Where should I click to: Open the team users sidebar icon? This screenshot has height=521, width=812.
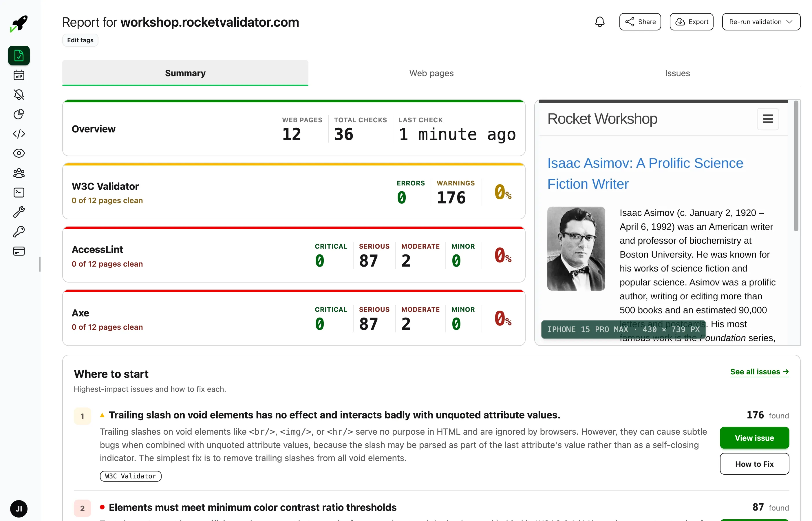19,173
